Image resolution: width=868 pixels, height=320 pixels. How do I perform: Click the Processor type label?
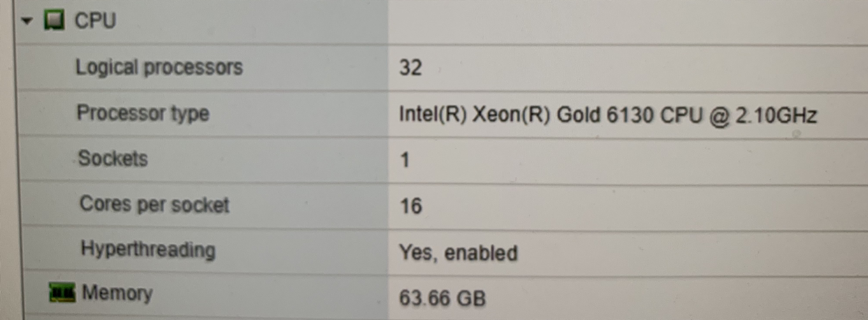pos(143,112)
